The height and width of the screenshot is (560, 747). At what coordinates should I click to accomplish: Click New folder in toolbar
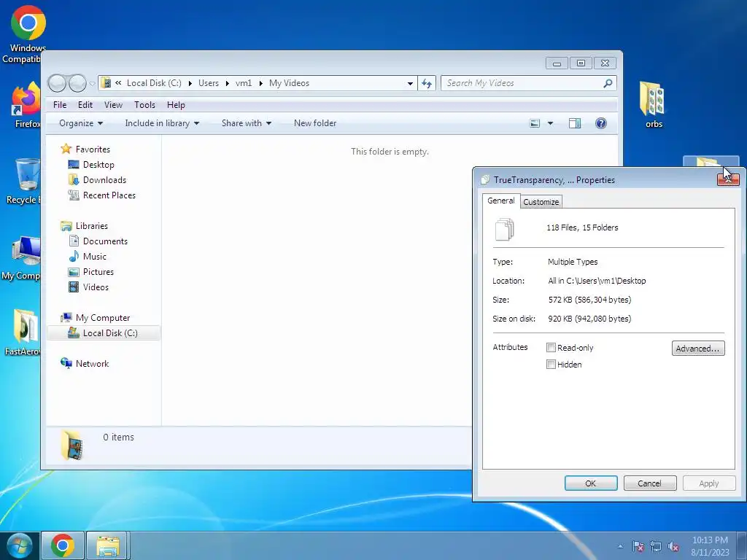[x=315, y=123]
